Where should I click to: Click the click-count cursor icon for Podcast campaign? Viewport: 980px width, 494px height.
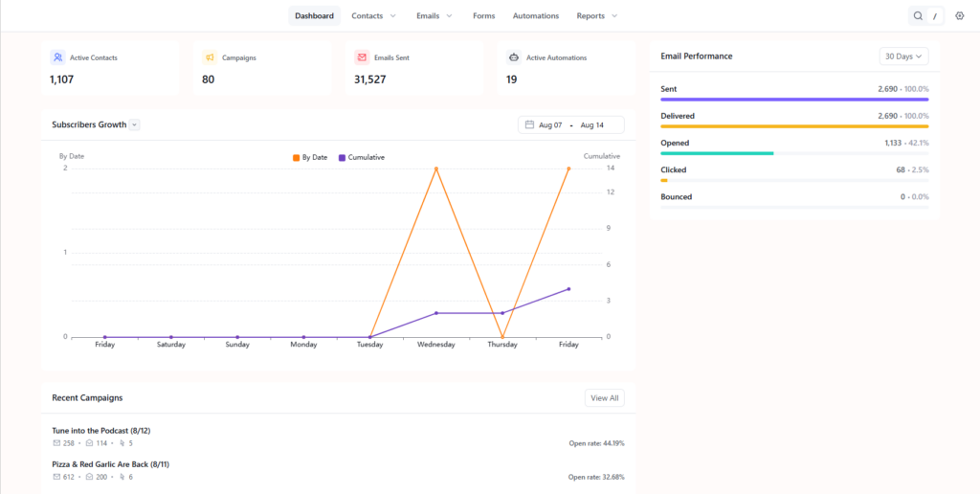click(122, 443)
